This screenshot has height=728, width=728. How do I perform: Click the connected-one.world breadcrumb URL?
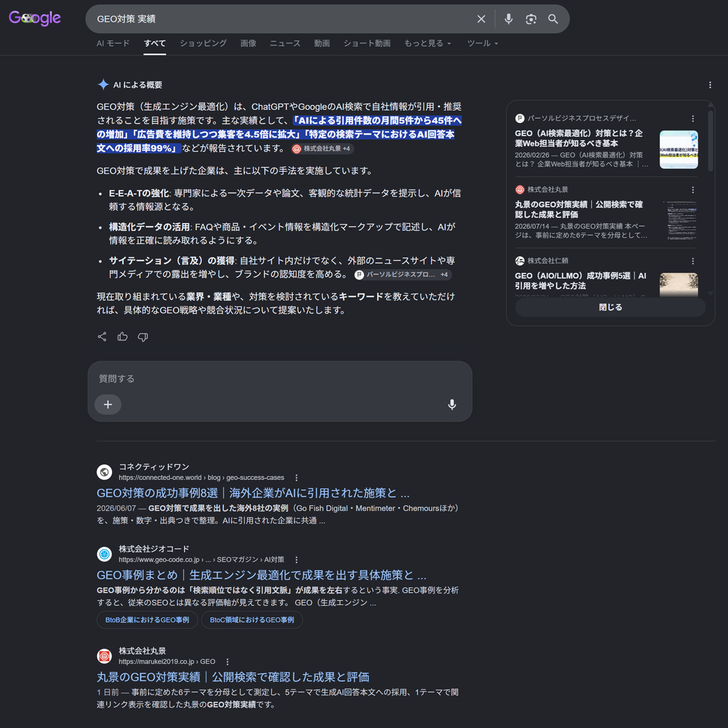pyautogui.click(x=201, y=478)
